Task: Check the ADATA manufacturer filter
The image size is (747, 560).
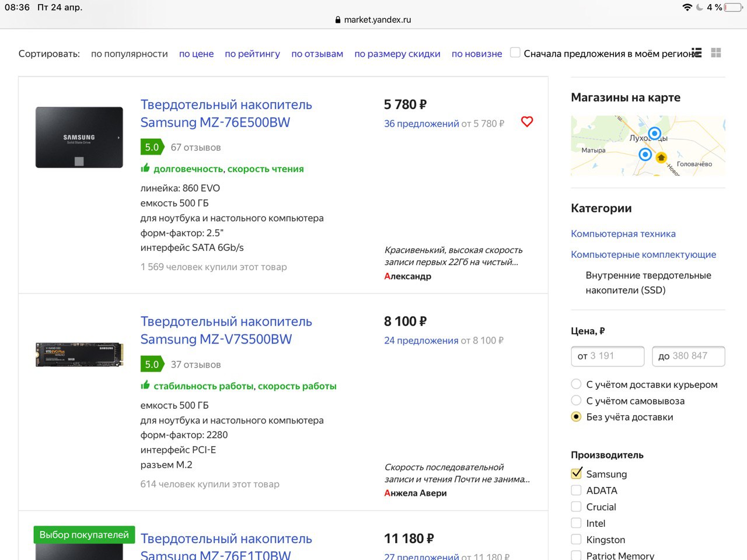Action: [576, 490]
